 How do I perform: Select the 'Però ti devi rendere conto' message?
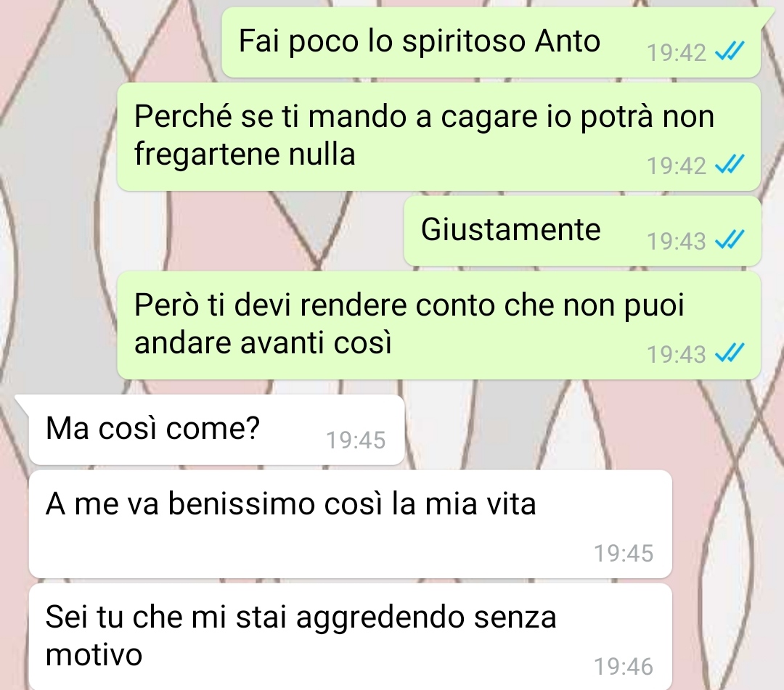pyautogui.click(x=439, y=325)
